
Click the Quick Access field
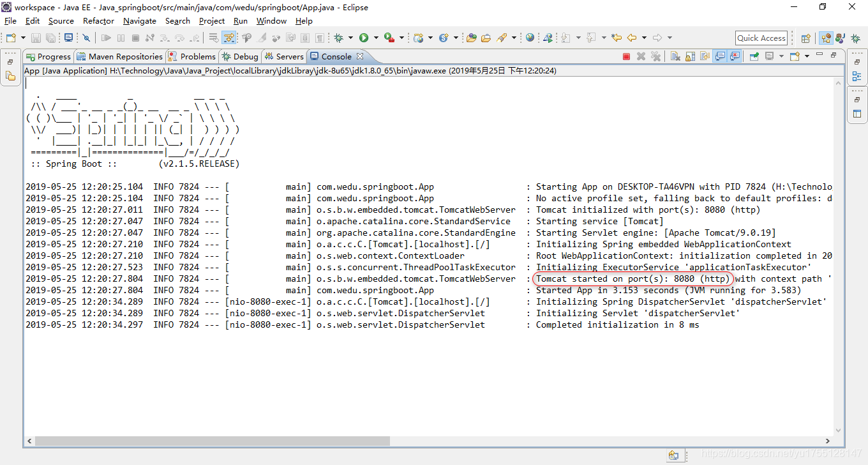pos(761,38)
